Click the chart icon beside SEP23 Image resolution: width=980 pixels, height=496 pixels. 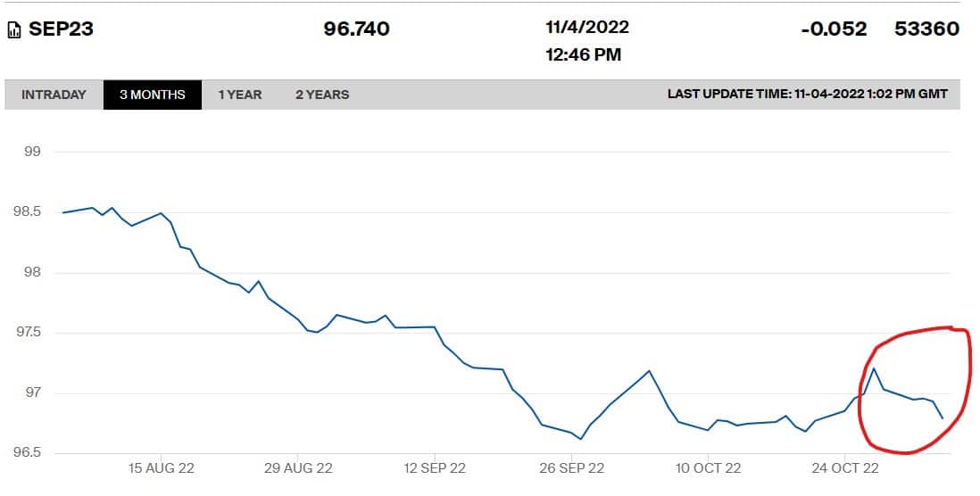(13, 29)
